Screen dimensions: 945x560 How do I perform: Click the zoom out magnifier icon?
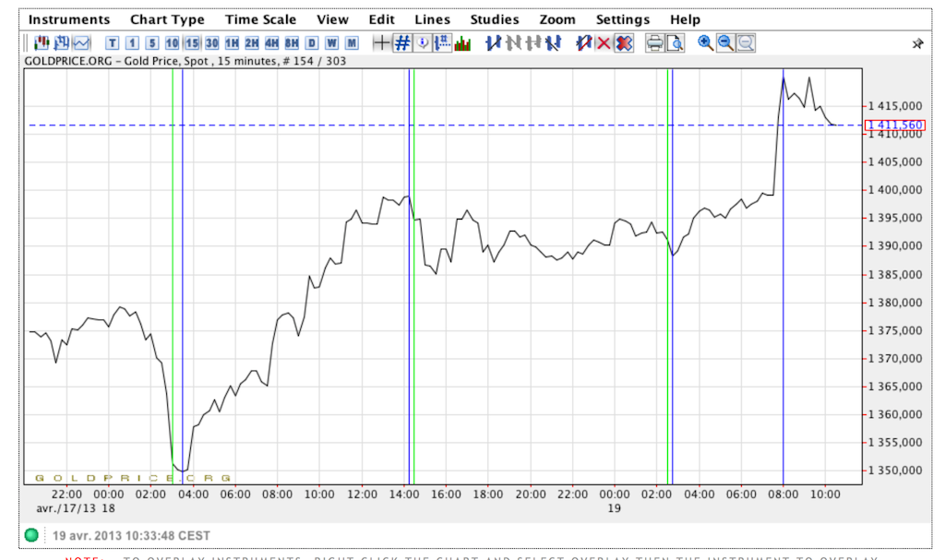tap(725, 42)
